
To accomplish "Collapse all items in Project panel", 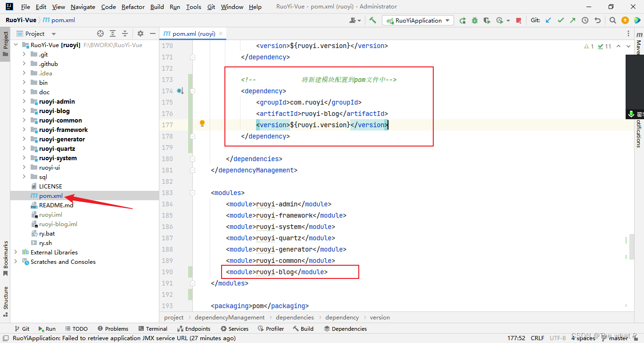I will tap(125, 33).
